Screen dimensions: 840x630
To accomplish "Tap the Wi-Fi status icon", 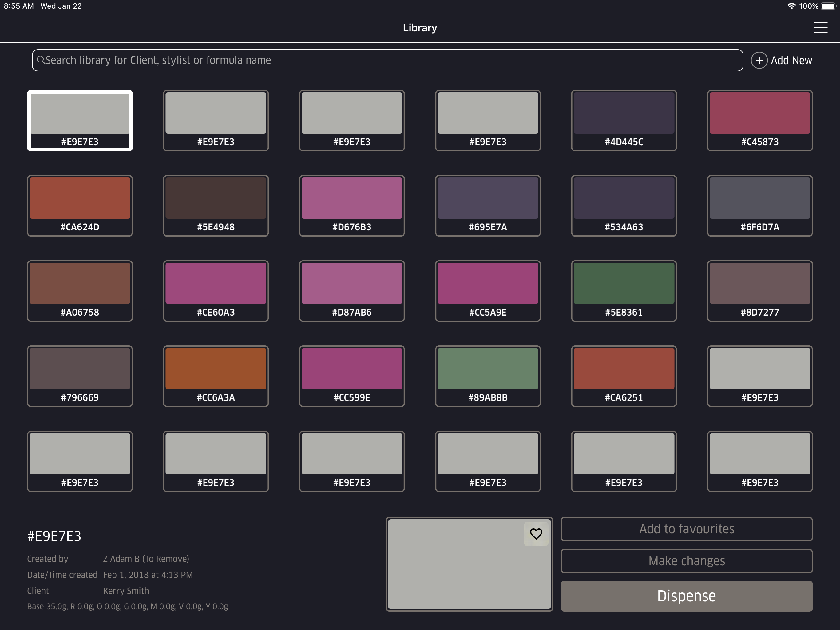I will pyautogui.click(x=791, y=6).
